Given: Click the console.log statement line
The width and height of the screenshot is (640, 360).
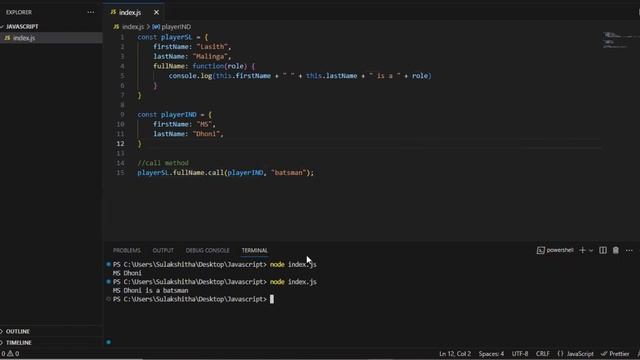Looking at the screenshot, I should 300,76.
